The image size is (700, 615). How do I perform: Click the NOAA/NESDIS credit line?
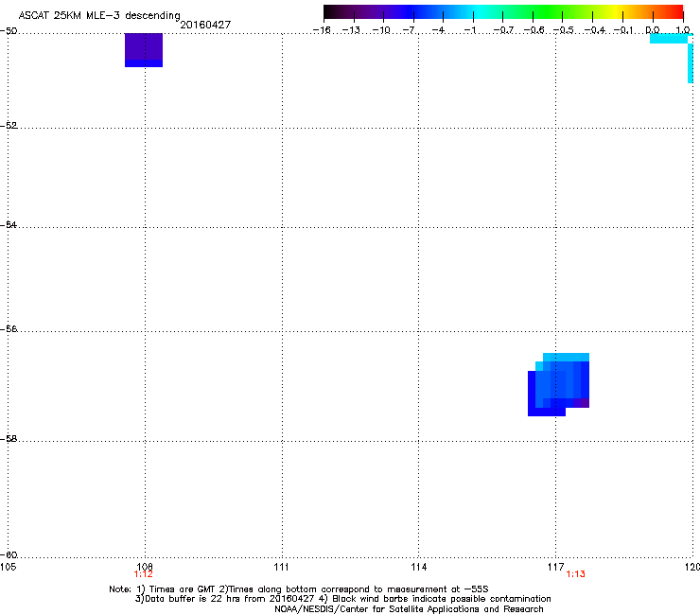pos(409,609)
